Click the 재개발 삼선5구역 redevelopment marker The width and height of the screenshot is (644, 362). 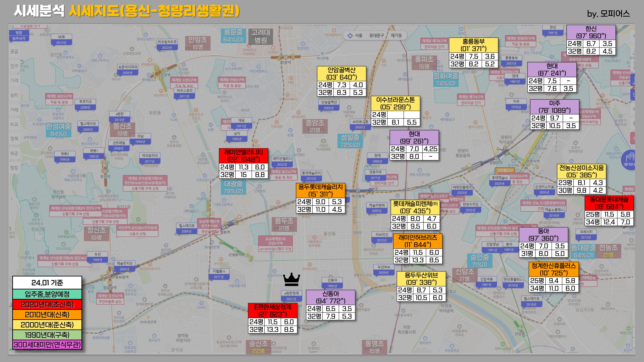tap(59, 99)
